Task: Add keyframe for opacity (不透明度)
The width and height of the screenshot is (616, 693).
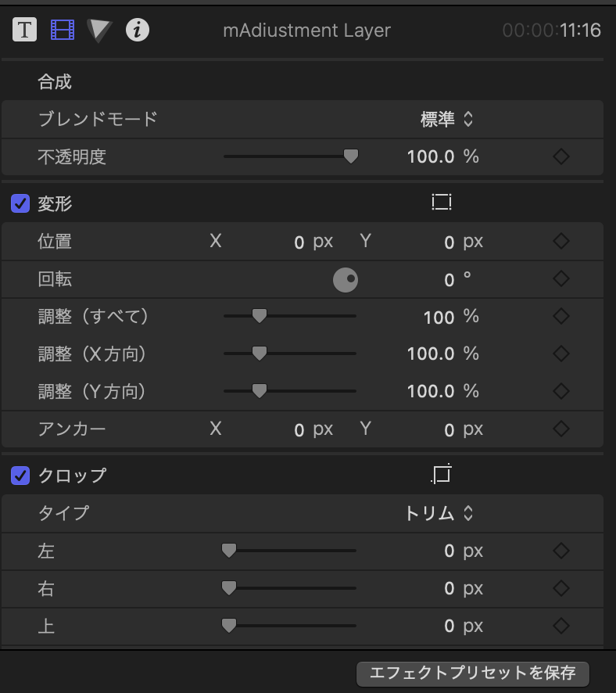Action: (560, 156)
